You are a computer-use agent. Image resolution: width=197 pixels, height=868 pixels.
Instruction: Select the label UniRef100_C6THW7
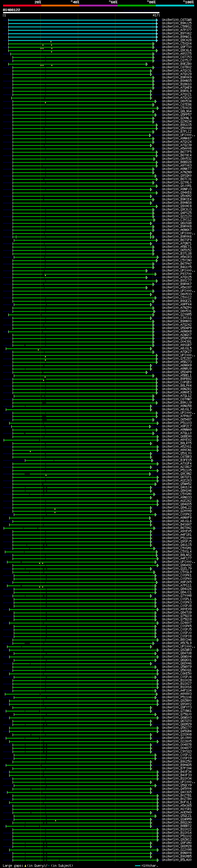(x=177, y=399)
